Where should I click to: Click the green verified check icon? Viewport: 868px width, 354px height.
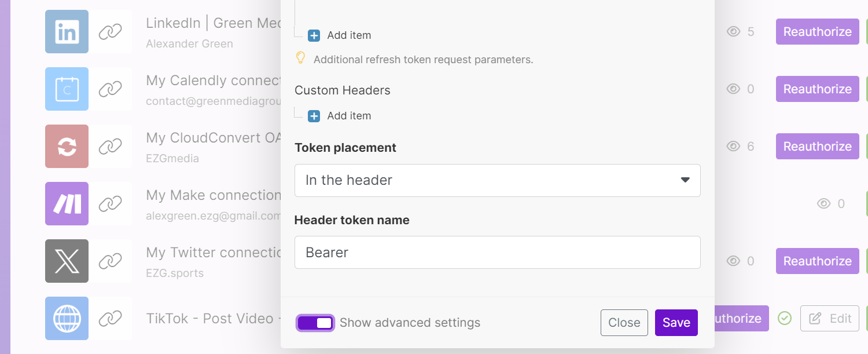785,318
